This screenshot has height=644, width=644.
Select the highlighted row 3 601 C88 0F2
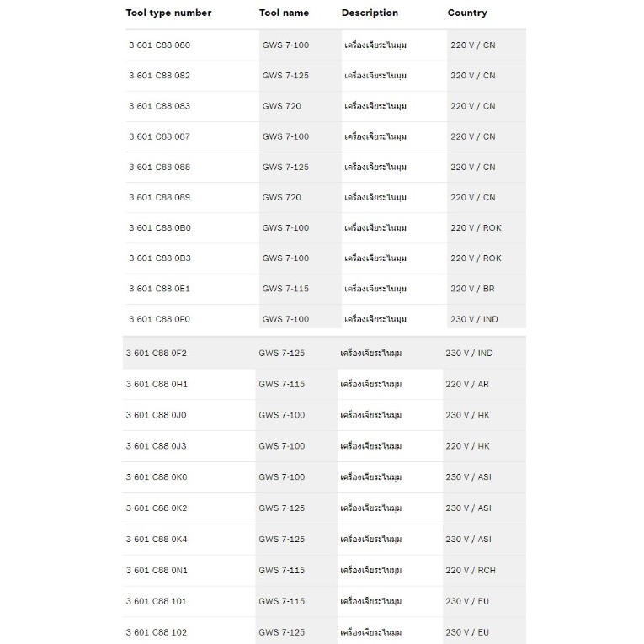click(324, 353)
